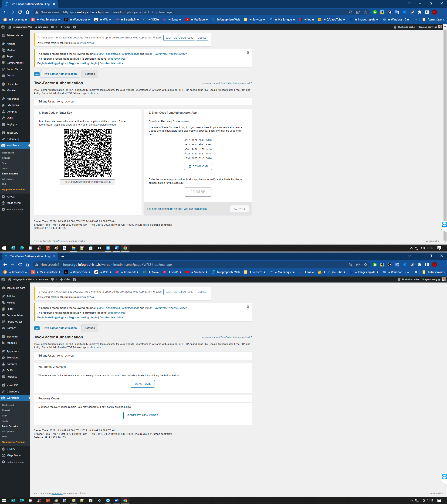Open Settings tab in upper Wordfence page

click(90, 74)
